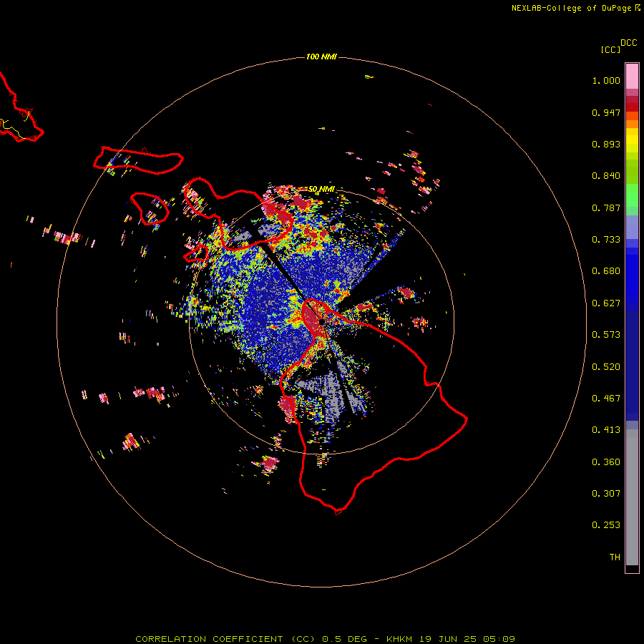Select the 0.947 legend value
This screenshot has width=644, height=644.
(x=606, y=112)
